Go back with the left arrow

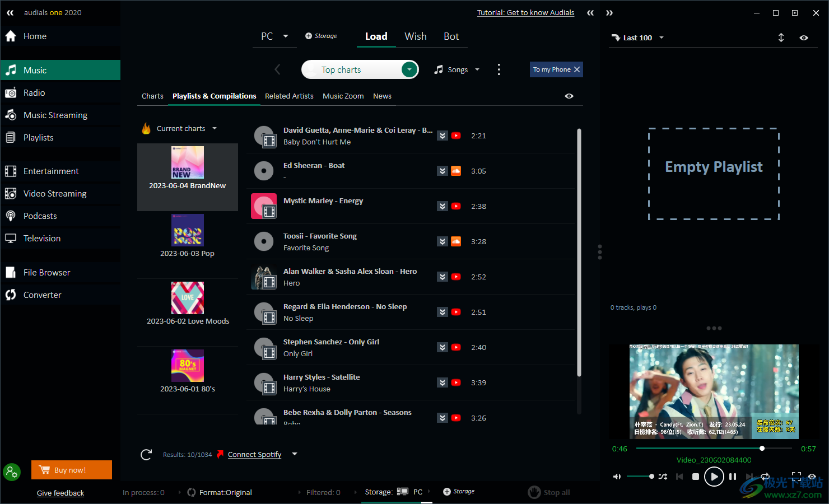point(277,69)
